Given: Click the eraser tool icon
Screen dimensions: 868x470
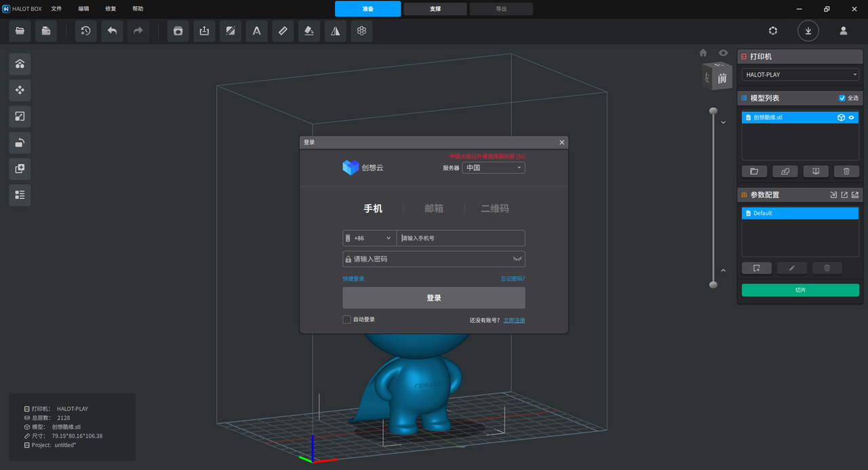Looking at the screenshot, I should pyautogui.click(x=309, y=31).
